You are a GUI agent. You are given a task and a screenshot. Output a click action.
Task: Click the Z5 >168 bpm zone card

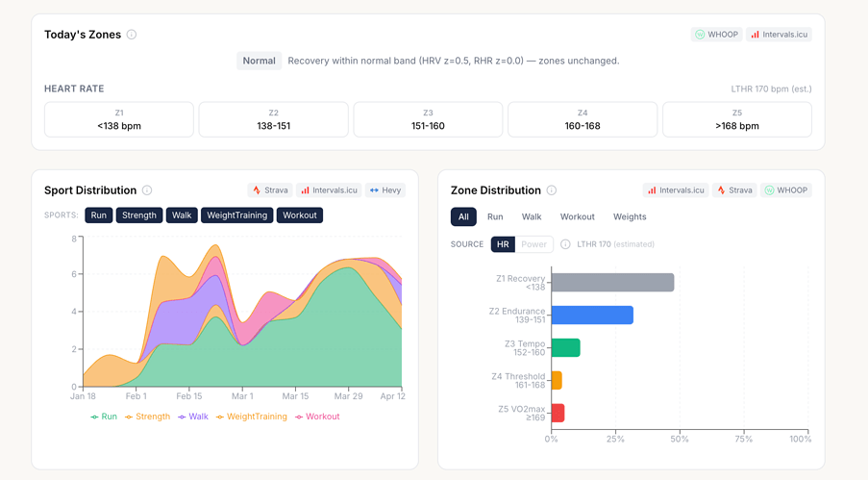(x=737, y=119)
